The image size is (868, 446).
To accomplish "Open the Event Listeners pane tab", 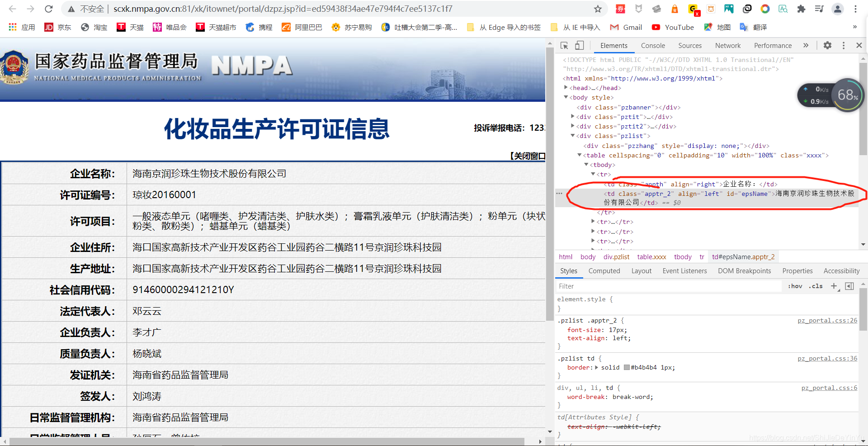I will tap(684, 271).
